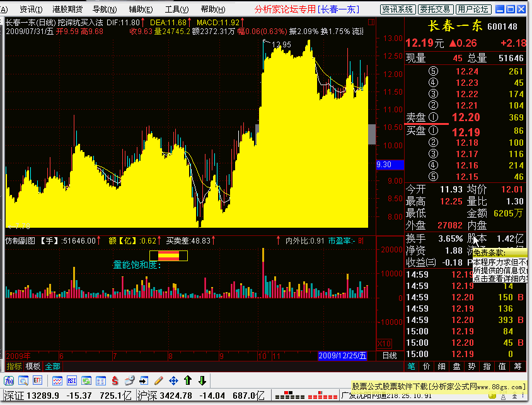This screenshot has width=532, height=405.
Task: Click the buy level ⑤ price 12.15
Action: point(467,177)
